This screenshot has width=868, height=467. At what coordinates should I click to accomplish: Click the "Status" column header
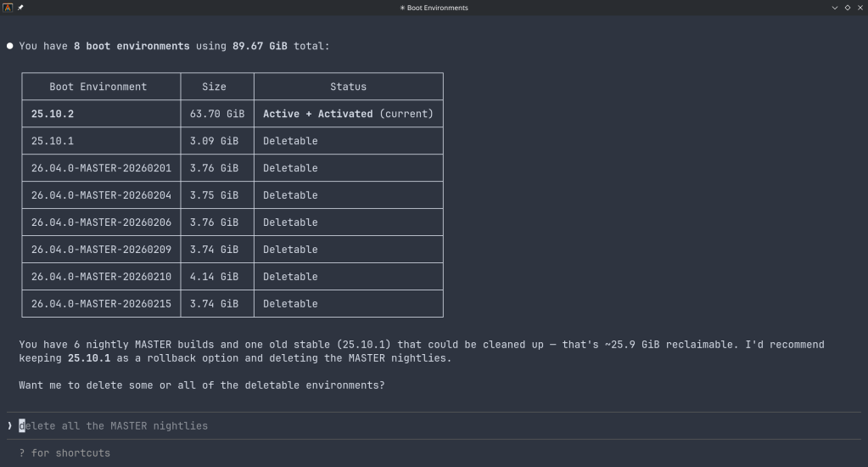[x=348, y=87]
